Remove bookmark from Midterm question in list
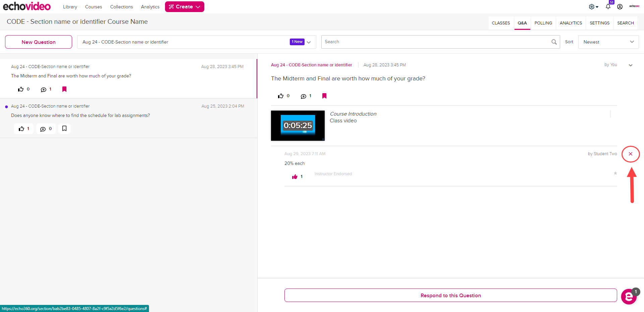This screenshot has width=644, height=312. 64,89
